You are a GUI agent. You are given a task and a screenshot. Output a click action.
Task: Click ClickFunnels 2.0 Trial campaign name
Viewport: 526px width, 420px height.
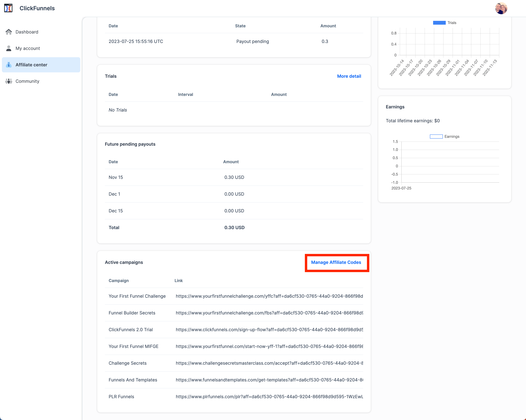(x=131, y=329)
